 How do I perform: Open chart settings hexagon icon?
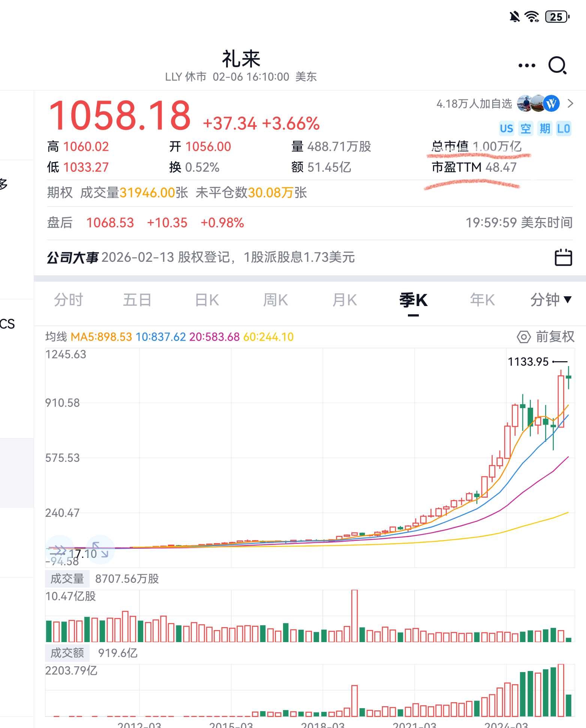[x=523, y=337]
